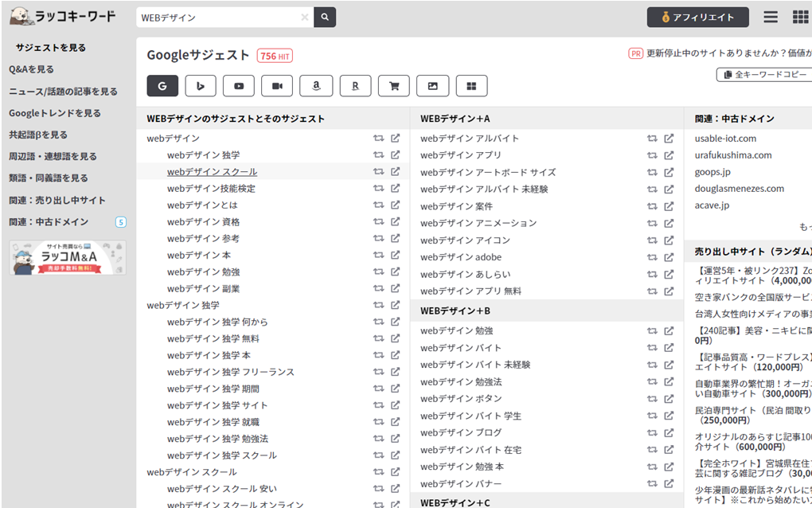This screenshot has width=812, height=508.
Task: Select the Google suggest source icon
Action: [x=162, y=86]
